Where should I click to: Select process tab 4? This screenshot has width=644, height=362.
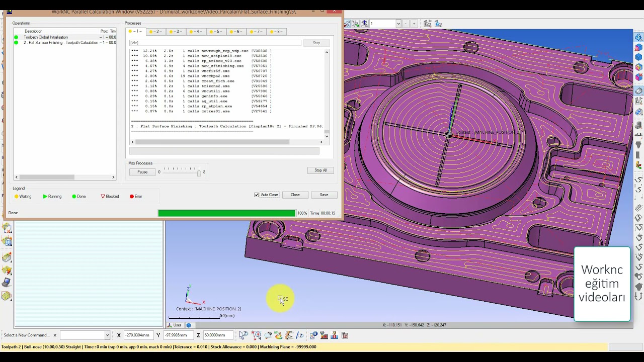196,32
